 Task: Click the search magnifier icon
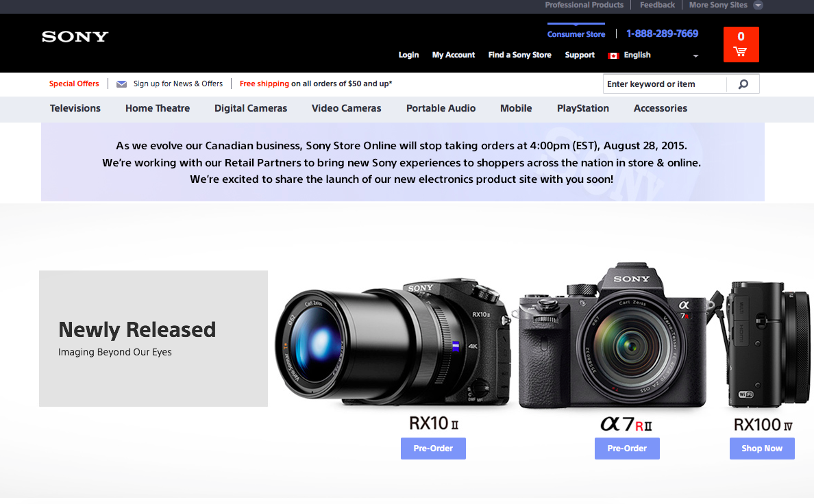point(744,84)
